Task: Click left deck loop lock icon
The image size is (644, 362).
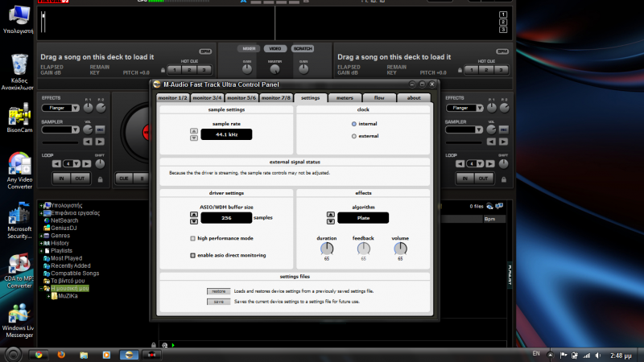Action: tap(100, 179)
